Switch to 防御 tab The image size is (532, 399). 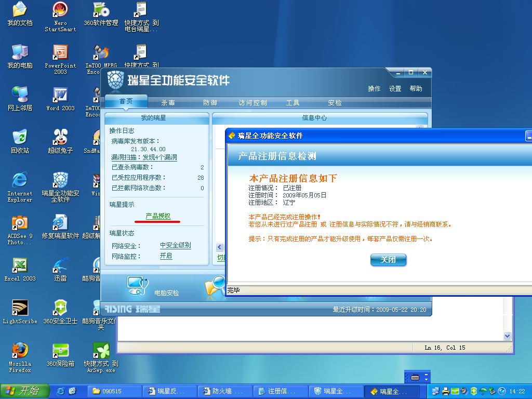pos(210,102)
